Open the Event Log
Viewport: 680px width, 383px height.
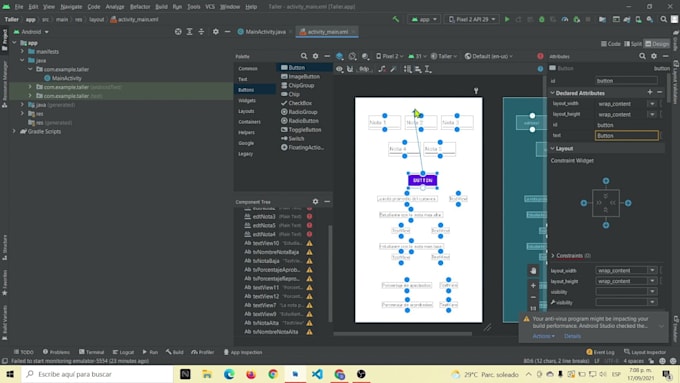601,352
